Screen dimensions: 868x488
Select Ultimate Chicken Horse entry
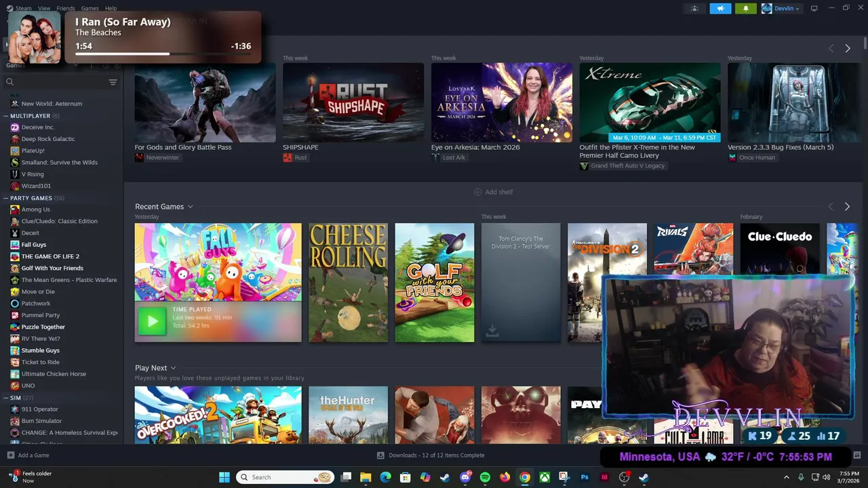click(54, 374)
